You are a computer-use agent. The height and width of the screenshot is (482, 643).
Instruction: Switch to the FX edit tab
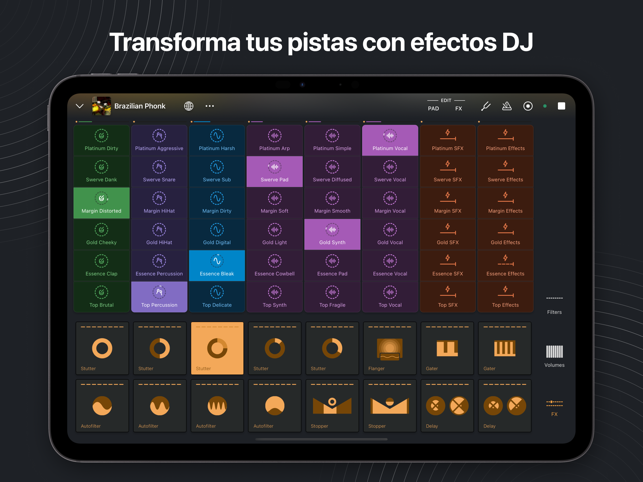pos(458,109)
